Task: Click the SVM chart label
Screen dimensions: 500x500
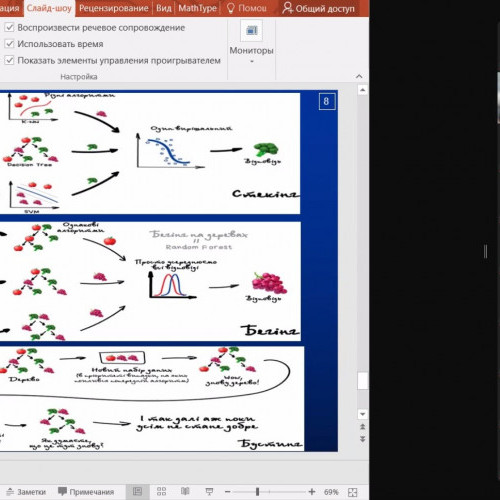Action: (32, 211)
